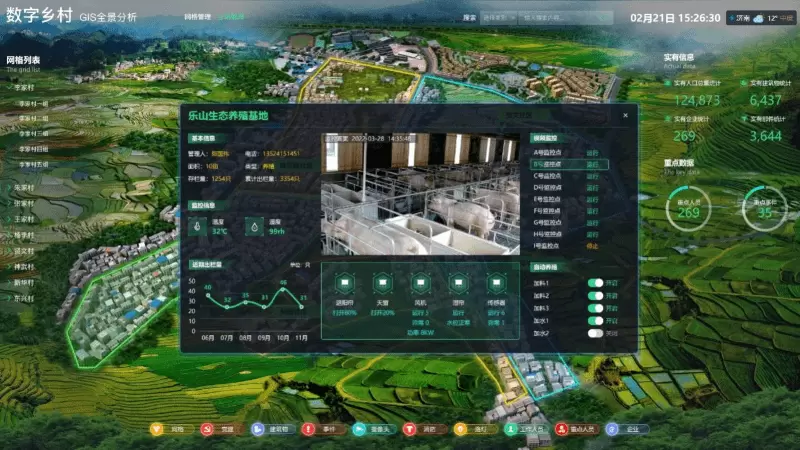Expand the 东兴村 grid node

(x=10, y=298)
